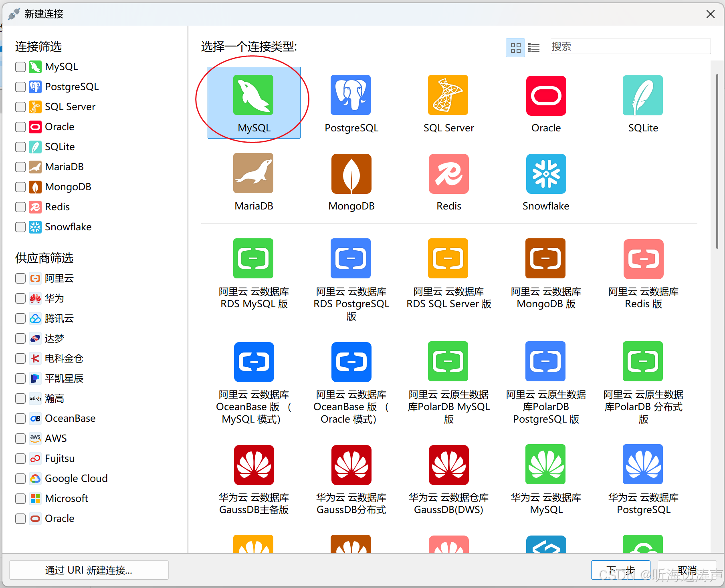Choose the Snowflake connection type
The width and height of the screenshot is (725, 588).
coord(545,180)
